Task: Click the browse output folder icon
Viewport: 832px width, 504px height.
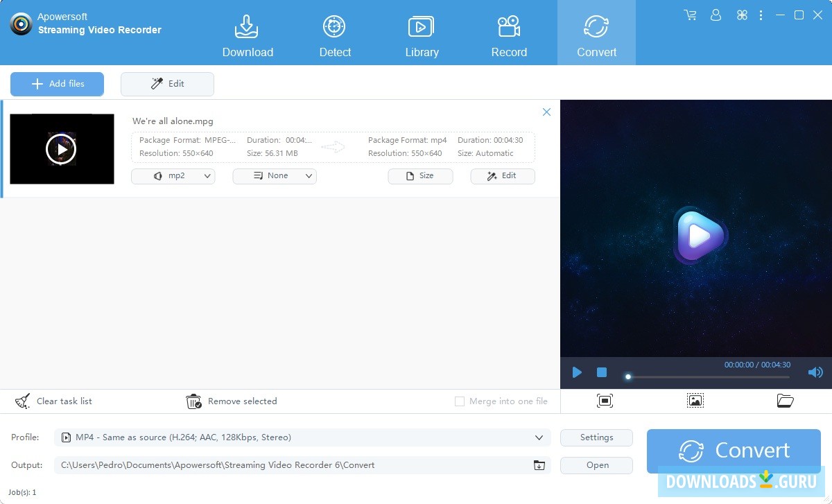Action: tap(539, 465)
